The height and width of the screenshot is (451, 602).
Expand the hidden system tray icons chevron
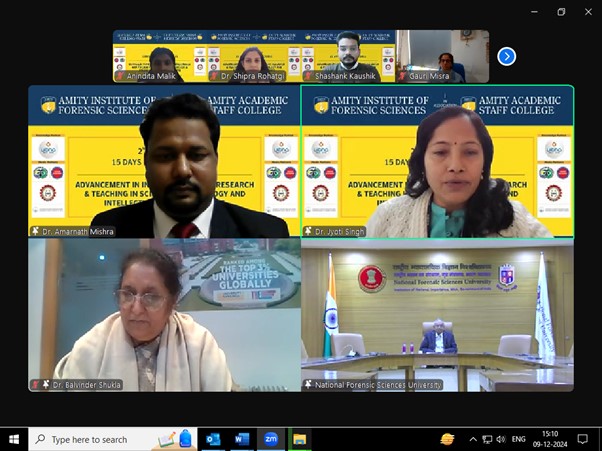pyautogui.click(x=472, y=439)
